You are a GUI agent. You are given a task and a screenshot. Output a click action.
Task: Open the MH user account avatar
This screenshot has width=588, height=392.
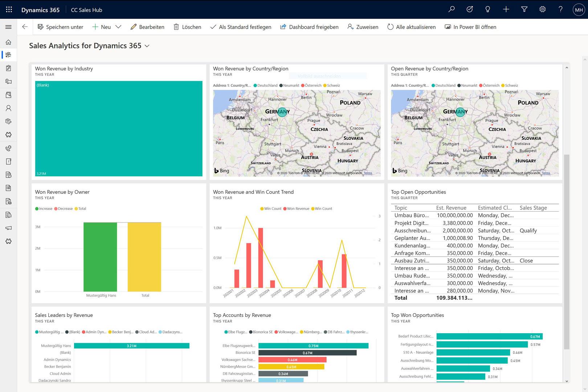click(x=579, y=10)
